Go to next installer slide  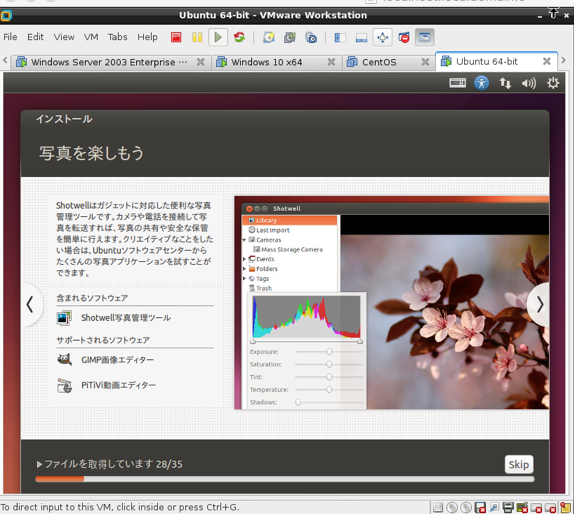pos(538,305)
